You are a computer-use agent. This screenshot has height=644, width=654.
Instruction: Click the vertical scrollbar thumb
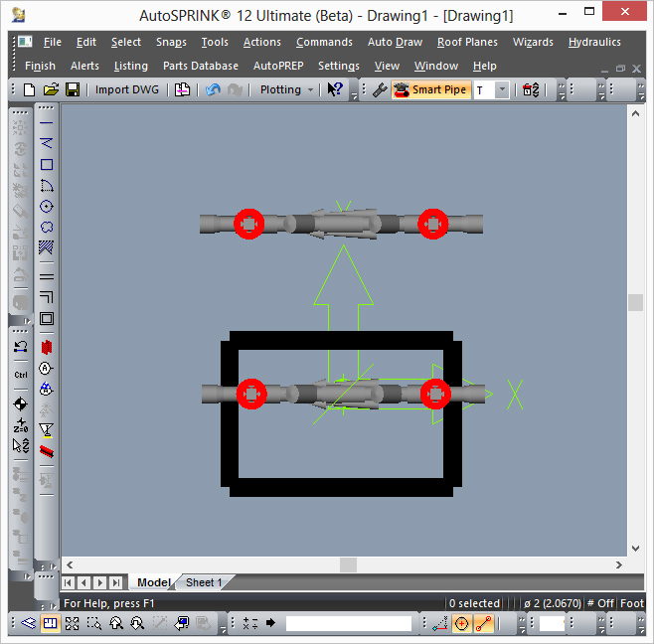point(635,303)
